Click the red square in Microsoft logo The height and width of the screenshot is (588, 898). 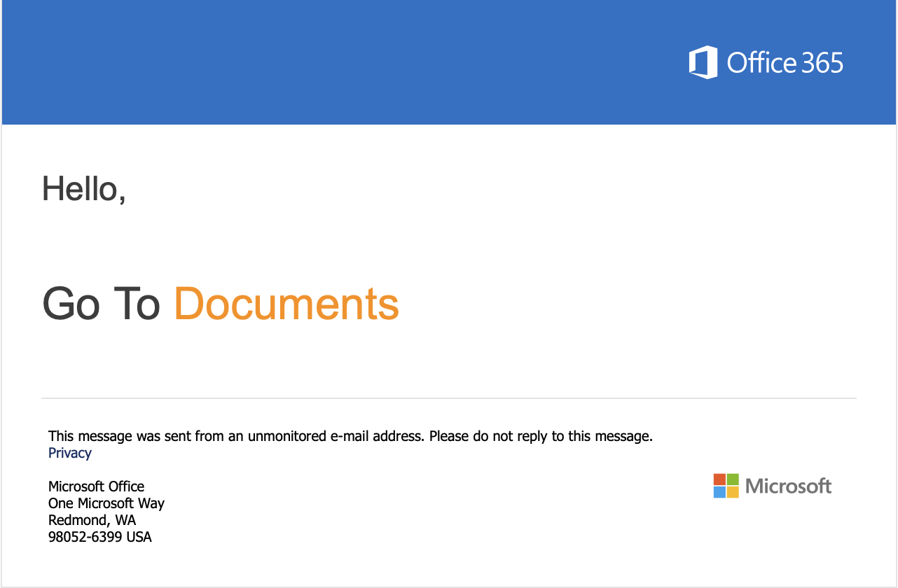[718, 479]
